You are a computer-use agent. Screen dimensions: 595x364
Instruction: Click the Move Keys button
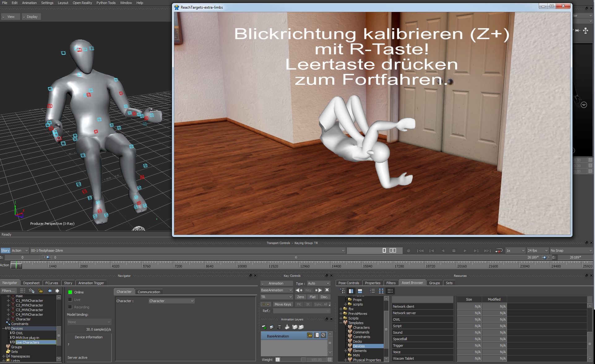point(283,304)
